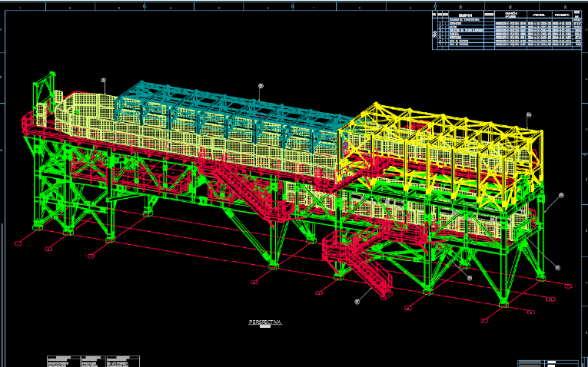
Task: Select callout balloon above the yellow roof frame
Action: click(529, 115)
